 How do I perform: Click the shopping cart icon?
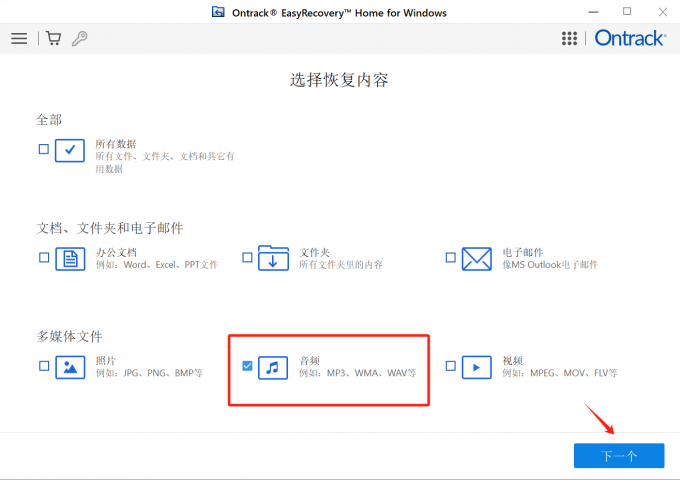click(x=53, y=39)
